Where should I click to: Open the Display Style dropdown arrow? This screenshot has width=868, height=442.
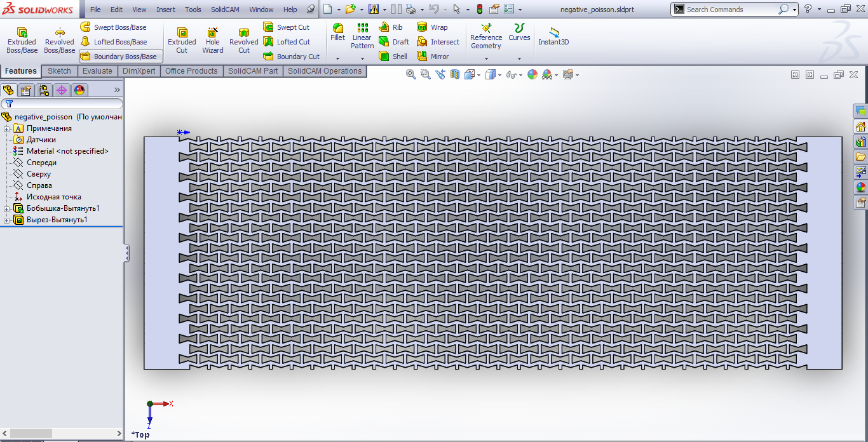(499, 75)
